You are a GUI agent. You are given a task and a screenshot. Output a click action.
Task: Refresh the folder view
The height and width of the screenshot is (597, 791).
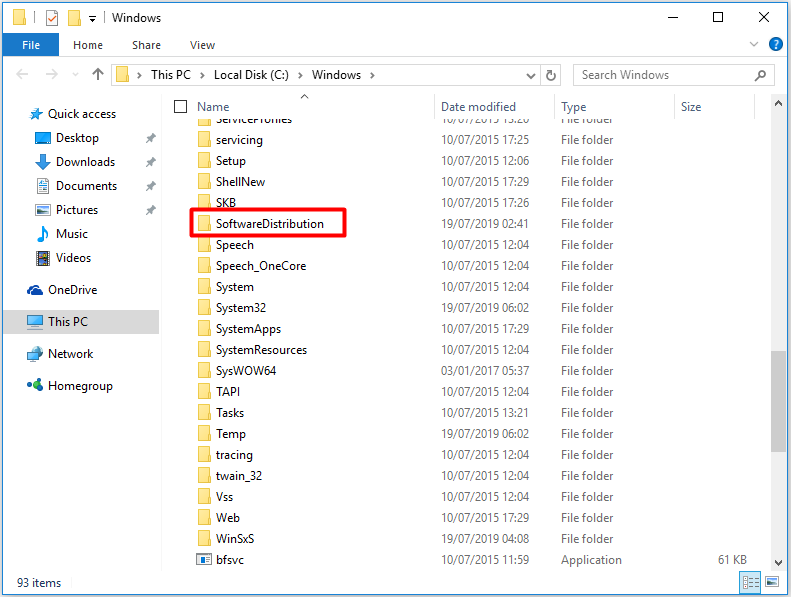point(550,75)
